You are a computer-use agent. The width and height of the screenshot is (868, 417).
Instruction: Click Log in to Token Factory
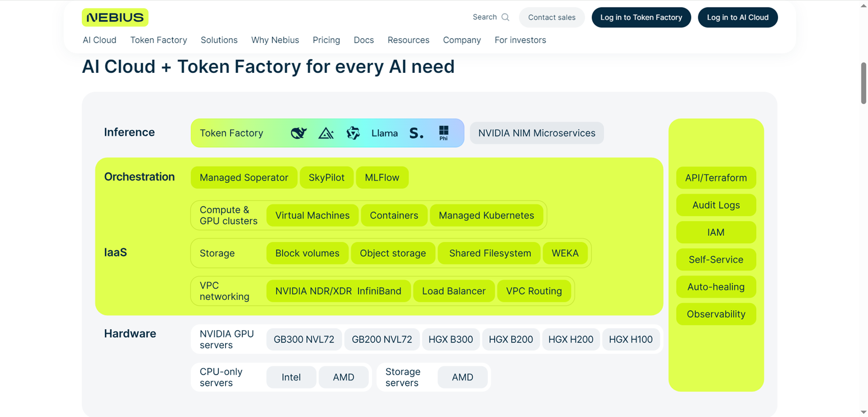pos(641,18)
